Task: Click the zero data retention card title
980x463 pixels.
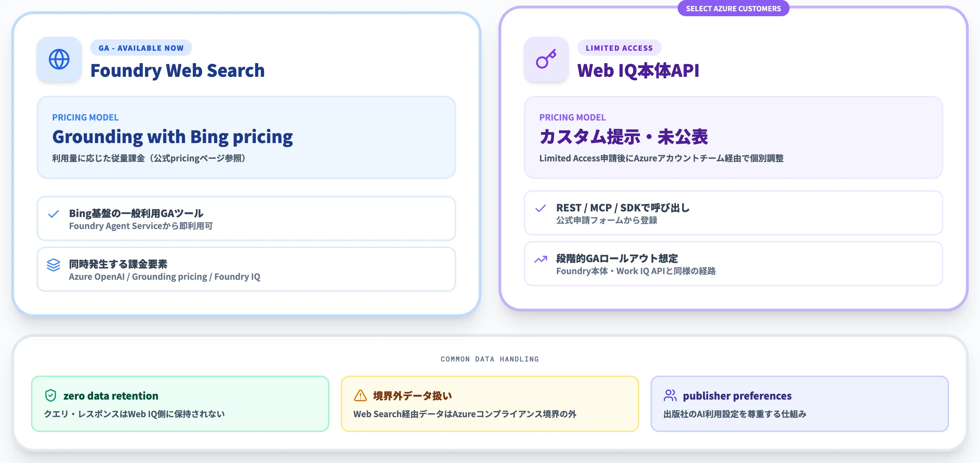Action: [111, 396]
